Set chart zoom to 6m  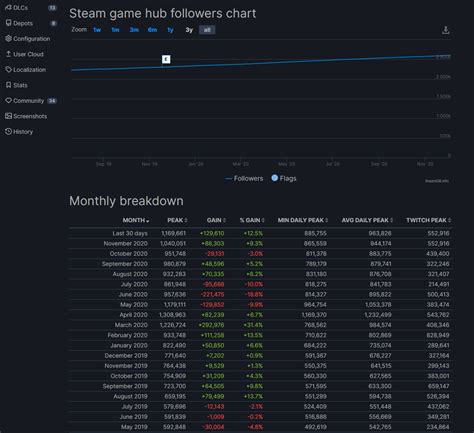coord(152,30)
